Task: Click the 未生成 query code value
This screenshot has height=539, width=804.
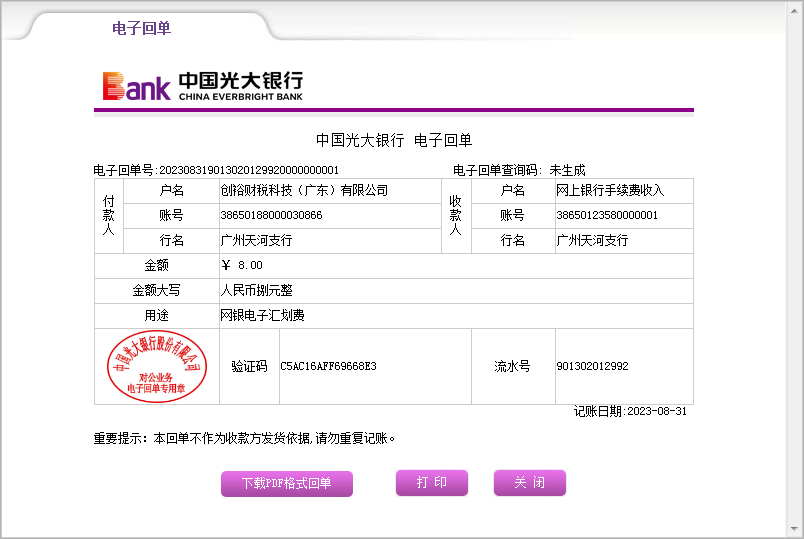Action: coord(567,170)
